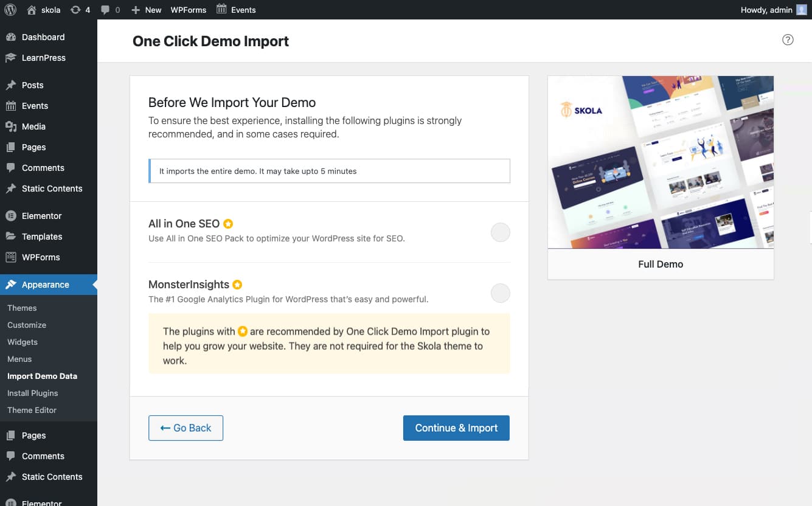This screenshot has height=506, width=812.
Task: Open the Menus submenu item
Action: click(19, 359)
